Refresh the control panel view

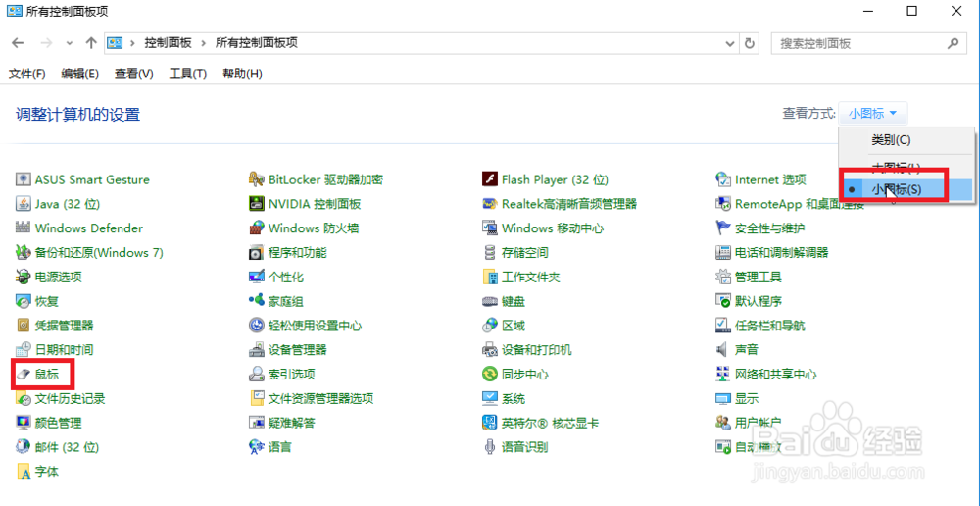[x=749, y=43]
